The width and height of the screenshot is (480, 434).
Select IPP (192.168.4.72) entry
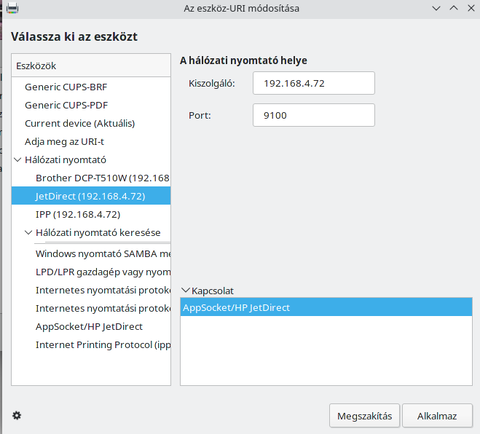point(91,214)
